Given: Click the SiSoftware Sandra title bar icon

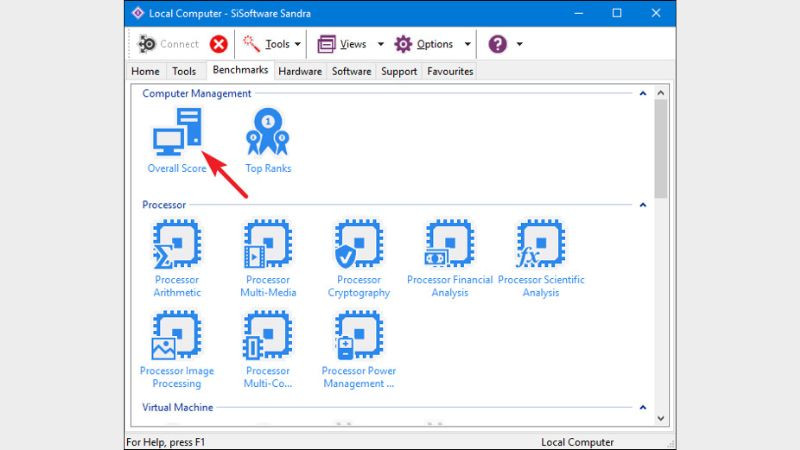Looking at the screenshot, I should pos(138,13).
